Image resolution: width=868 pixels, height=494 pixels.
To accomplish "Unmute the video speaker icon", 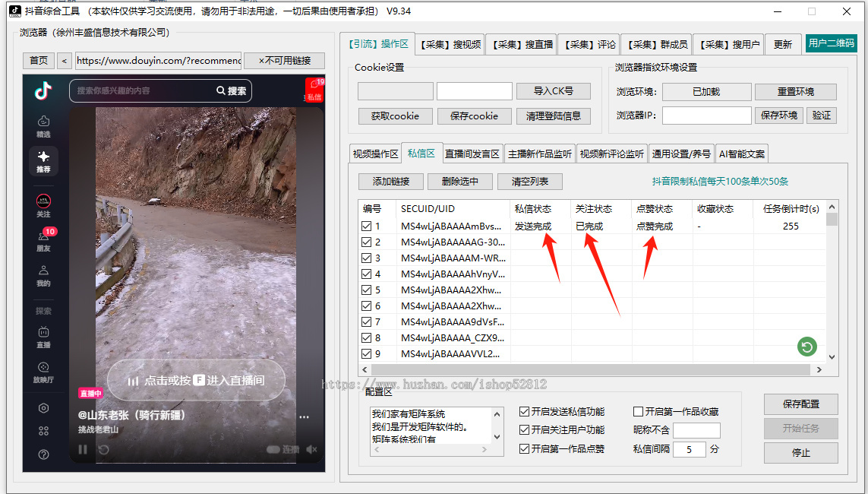I will [311, 449].
